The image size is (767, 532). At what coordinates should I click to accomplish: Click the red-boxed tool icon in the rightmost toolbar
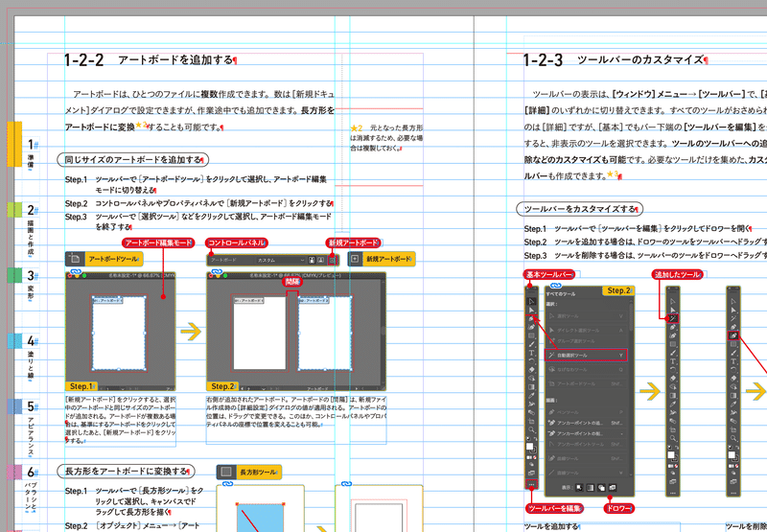[x=732, y=335]
